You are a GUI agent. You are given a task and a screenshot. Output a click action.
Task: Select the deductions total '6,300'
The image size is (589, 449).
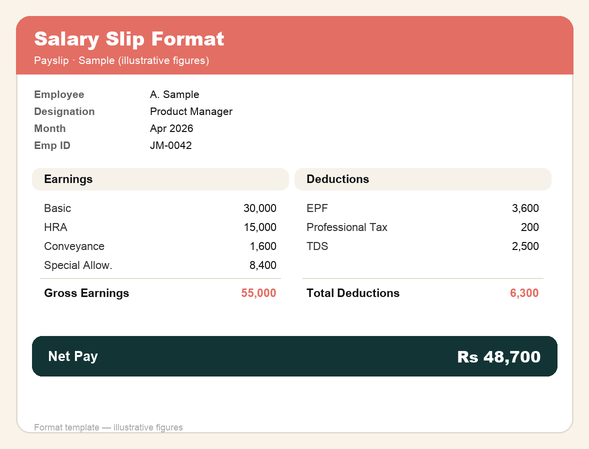pos(524,293)
